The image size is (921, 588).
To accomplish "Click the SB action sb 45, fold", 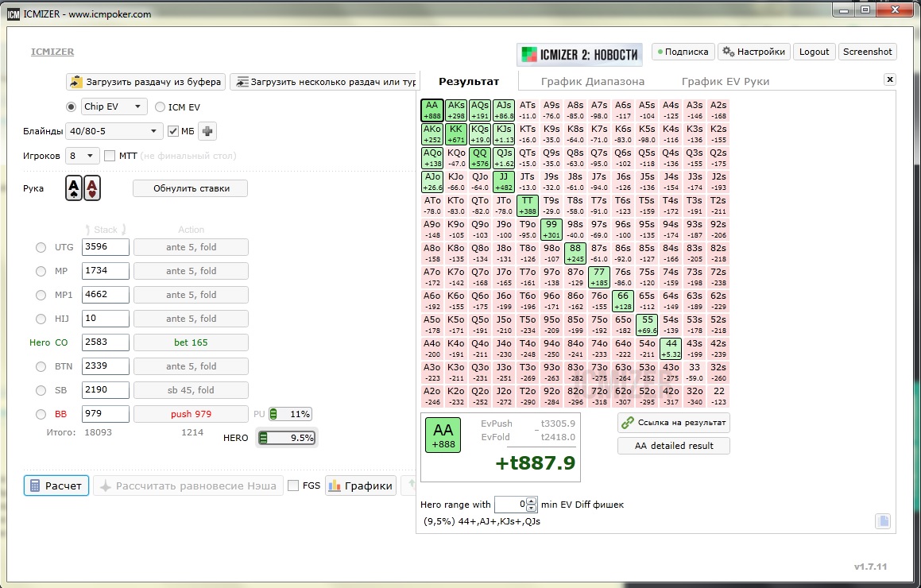I will pos(191,390).
